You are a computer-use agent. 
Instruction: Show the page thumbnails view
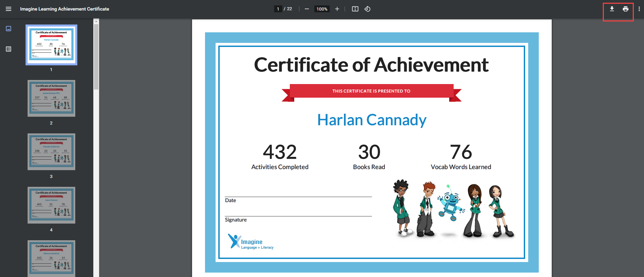coord(9,29)
